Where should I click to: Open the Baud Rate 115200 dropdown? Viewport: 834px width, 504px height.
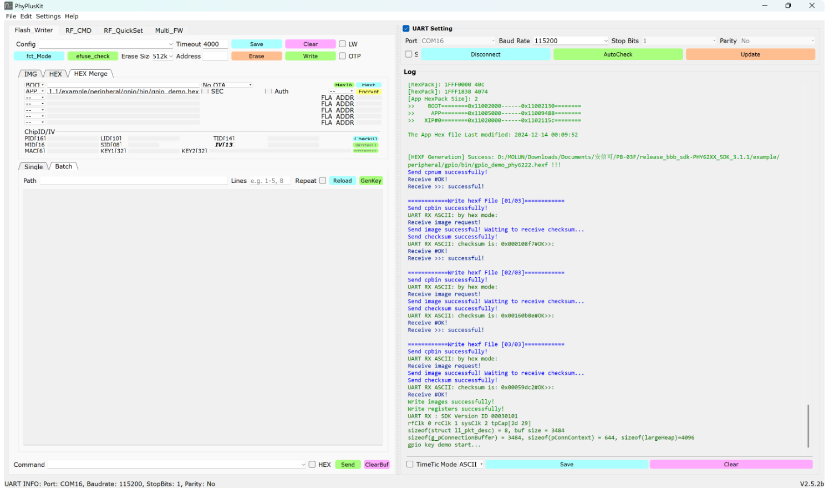[x=571, y=41]
